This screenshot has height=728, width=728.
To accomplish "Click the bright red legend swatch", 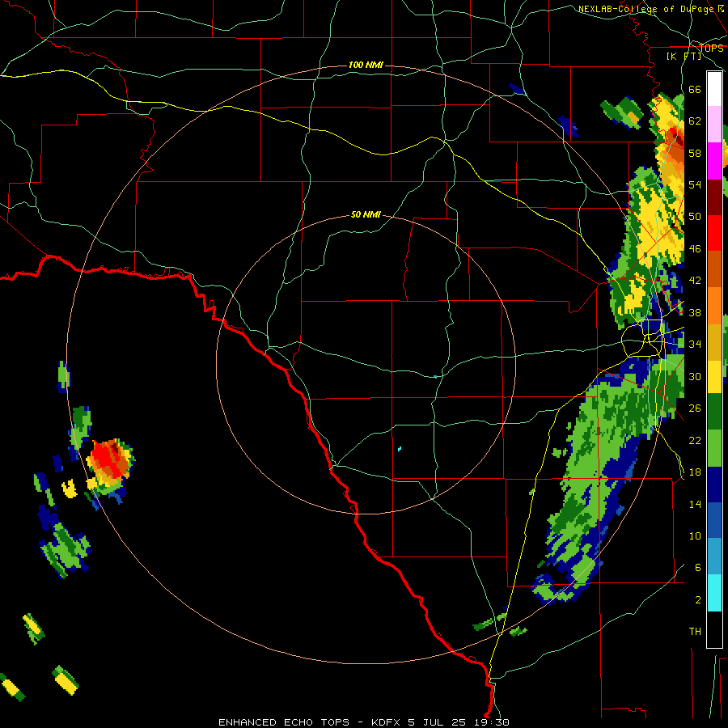I will 714,233.
